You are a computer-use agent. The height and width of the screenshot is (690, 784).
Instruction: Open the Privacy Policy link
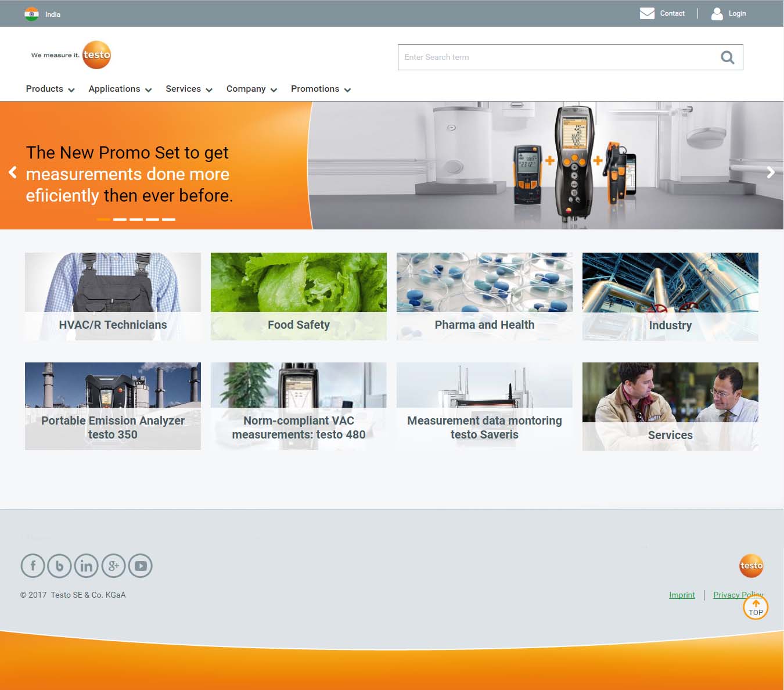tap(738, 595)
